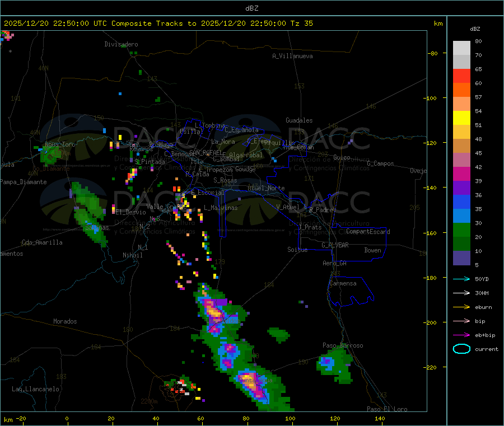The height and width of the screenshot is (426, 504).
Task: Click the 30 dBZ green legend swatch
Action: point(461,230)
